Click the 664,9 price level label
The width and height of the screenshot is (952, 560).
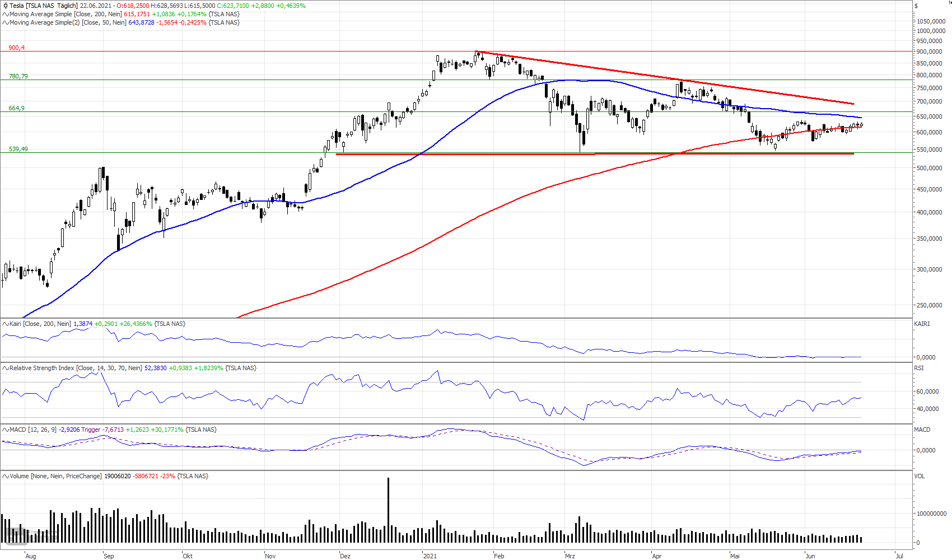click(16, 108)
